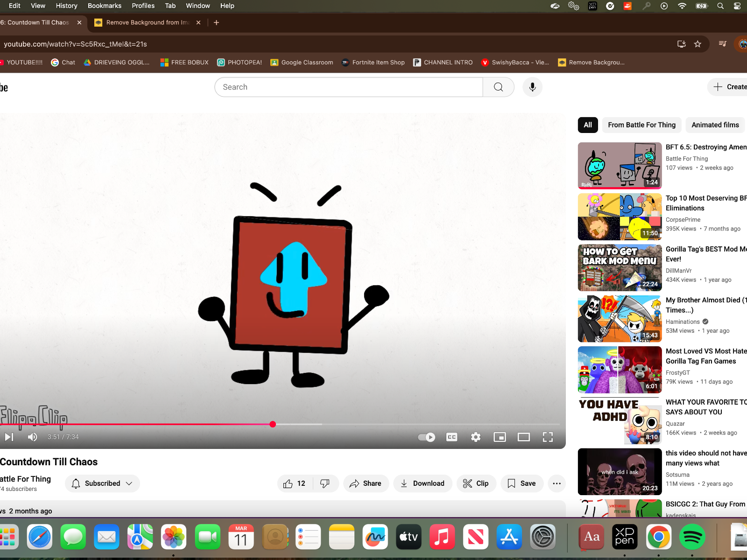Viewport: 747px width, 560px height.
Task: Enter fullscreen mode in the player
Action: (x=548, y=437)
